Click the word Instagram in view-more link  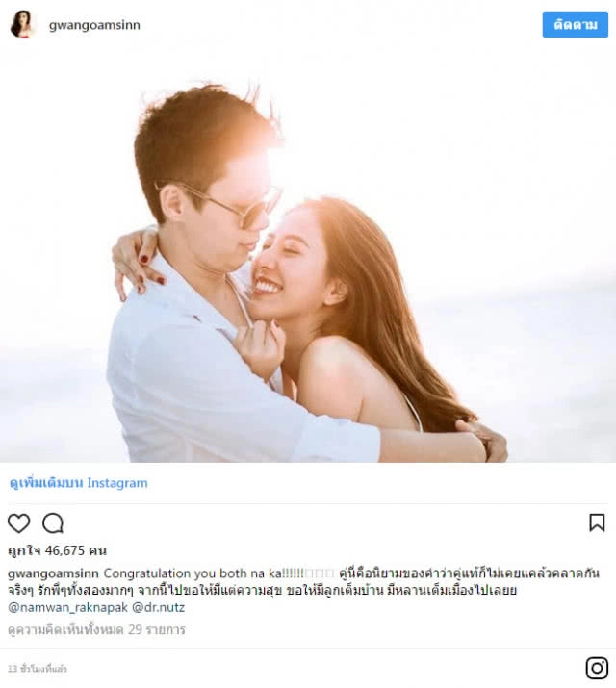click(117, 483)
